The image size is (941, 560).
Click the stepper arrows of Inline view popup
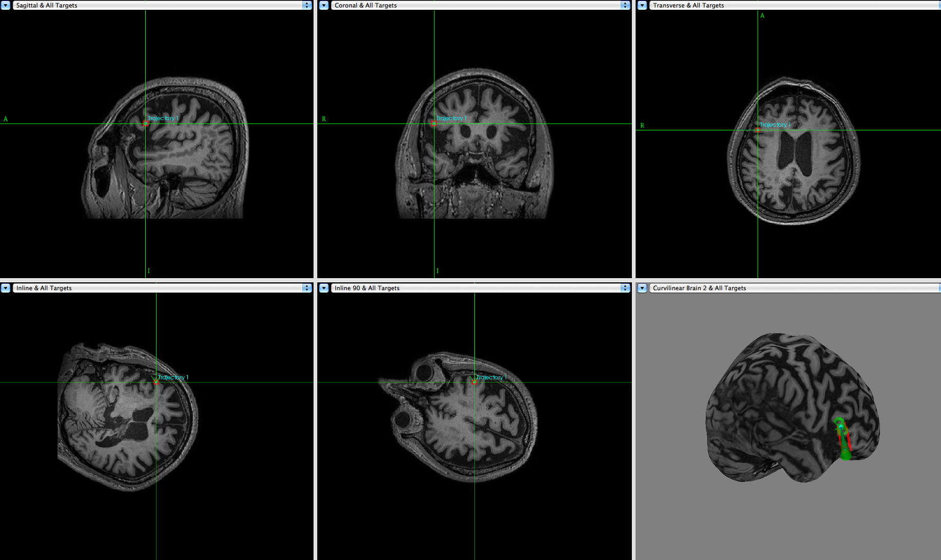[307, 288]
